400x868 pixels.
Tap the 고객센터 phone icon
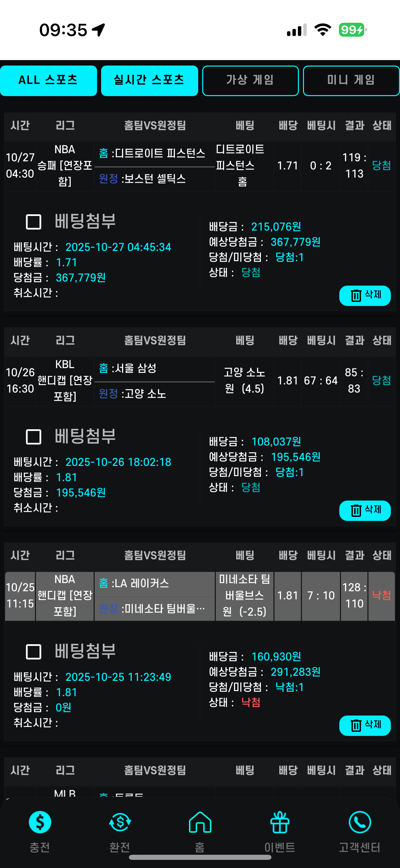point(360,822)
